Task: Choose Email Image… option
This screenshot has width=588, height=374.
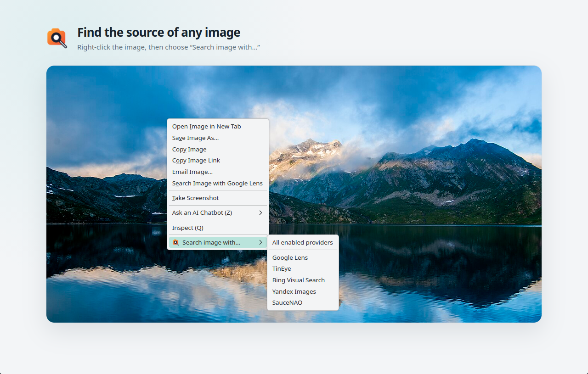Action: coord(218,172)
